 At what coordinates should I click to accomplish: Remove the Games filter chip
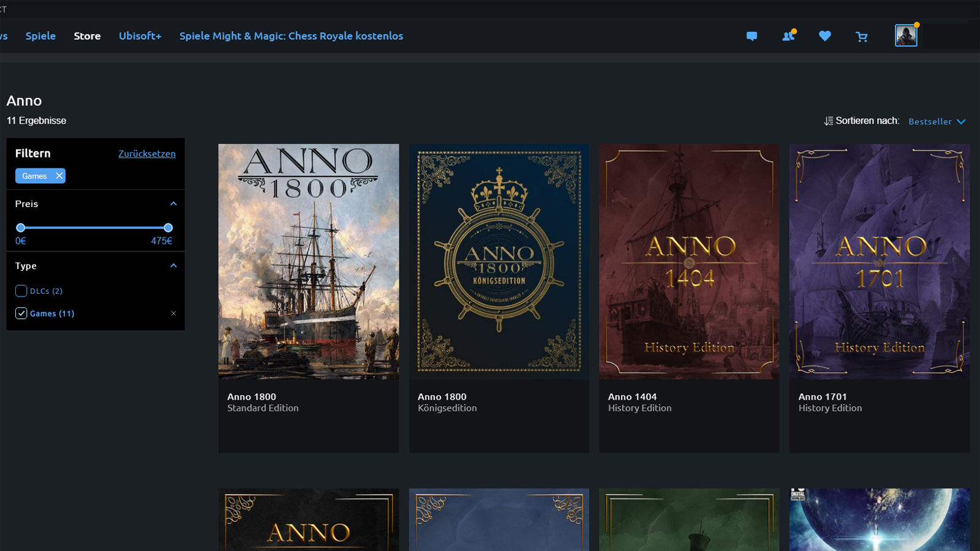click(59, 176)
